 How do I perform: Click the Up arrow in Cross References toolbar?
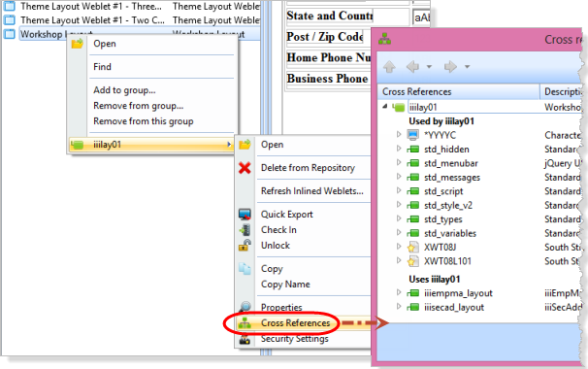[x=389, y=67]
